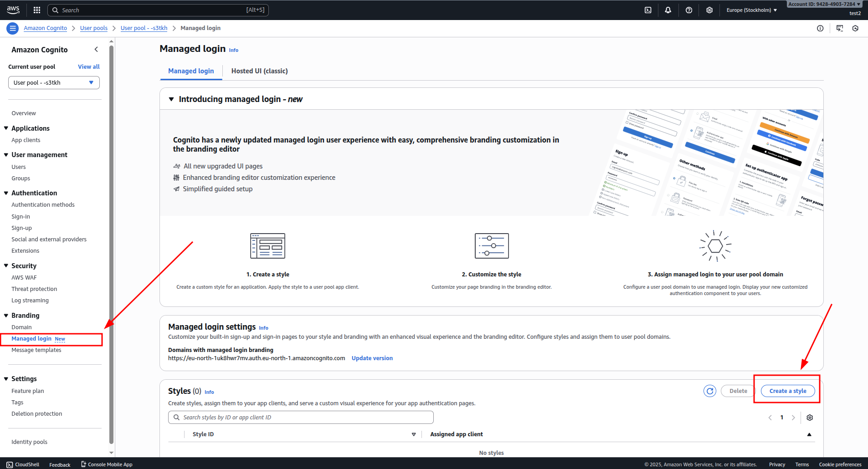
Task: Open Overview in the side navigation
Action: click(x=24, y=113)
